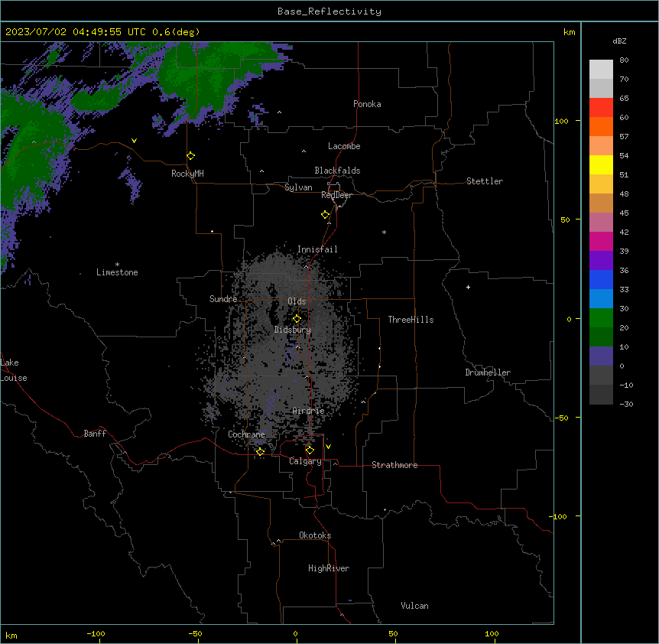Click the 80 value in dBZ legend

(x=624, y=60)
